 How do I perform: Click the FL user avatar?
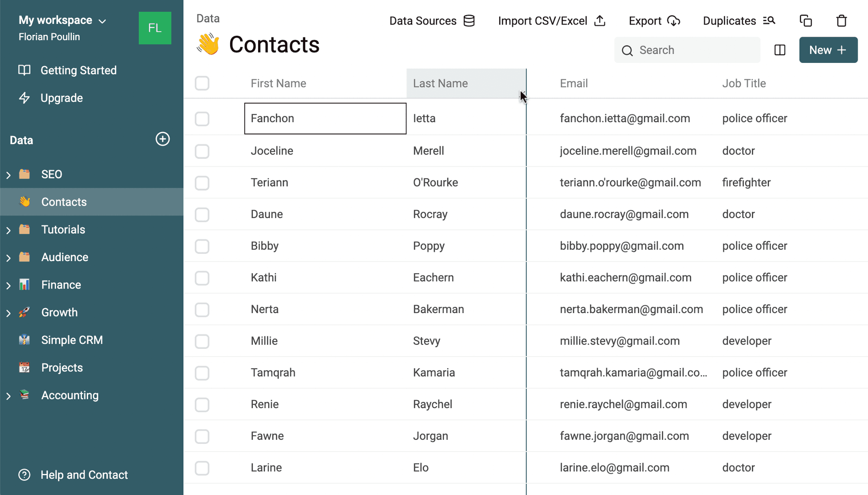point(155,28)
